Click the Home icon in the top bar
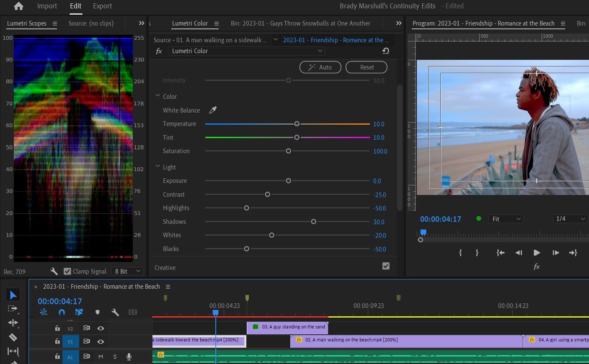Screen dimensions: 589x364 [18, 6]
